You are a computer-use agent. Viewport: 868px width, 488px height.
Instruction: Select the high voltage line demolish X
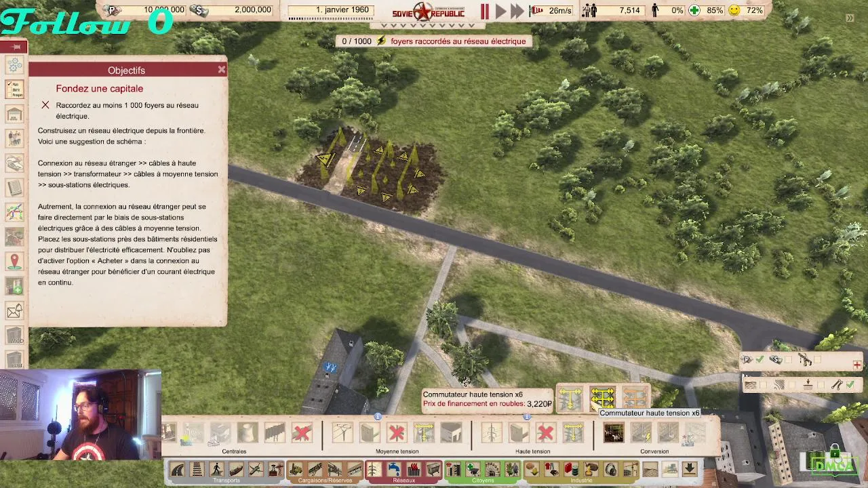click(x=546, y=432)
